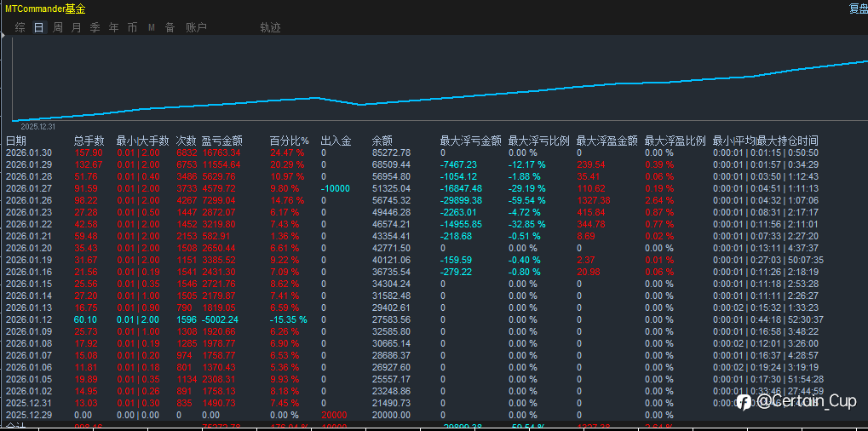This screenshot has width=868, height=431.
Task: Click trade count 6832
Action: pyautogui.click(x=187, y=152)
